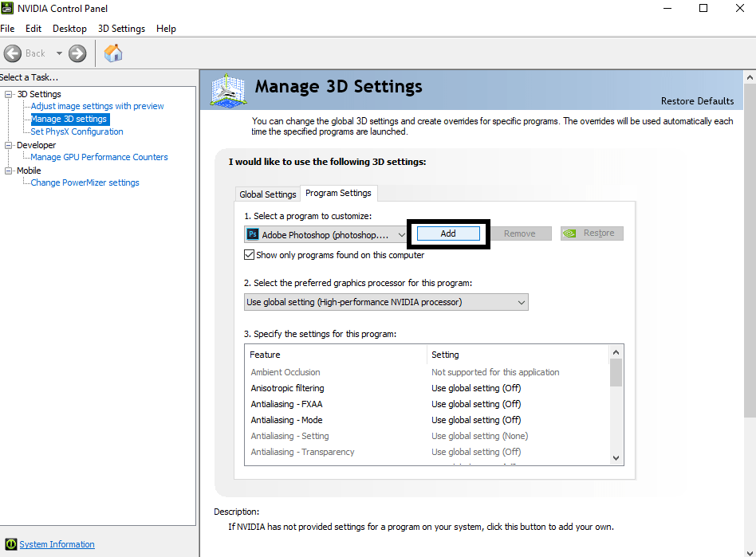Open the preferred graphics processor dropdown

click(386, 302)
